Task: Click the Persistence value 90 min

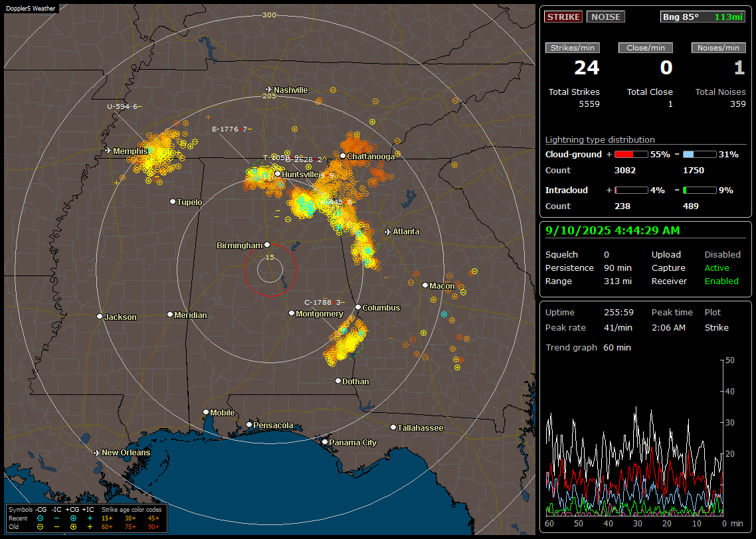Action: (618, 268)
